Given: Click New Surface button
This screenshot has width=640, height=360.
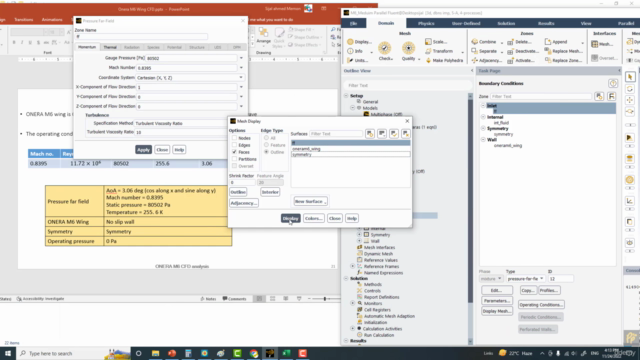Looking at the screenshot, I should [310, 201].
